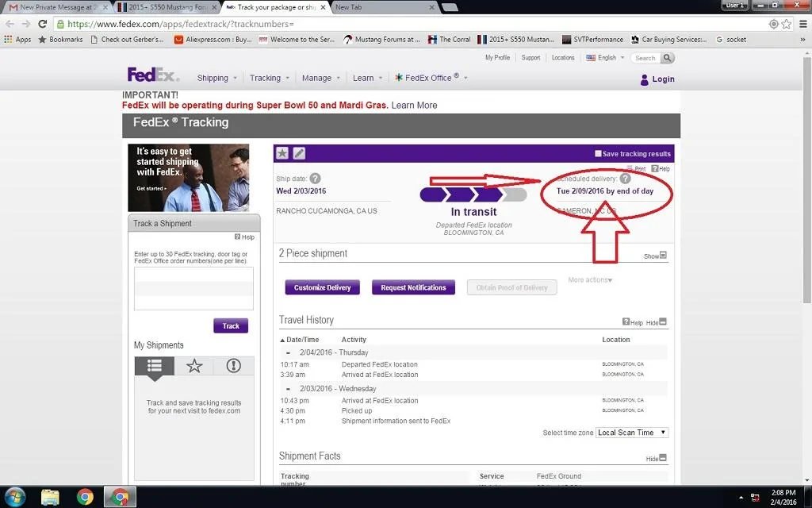Click the taskbar clock showing 2:08 PM
This screenshot has width=812, height=508.
[783, 497]
